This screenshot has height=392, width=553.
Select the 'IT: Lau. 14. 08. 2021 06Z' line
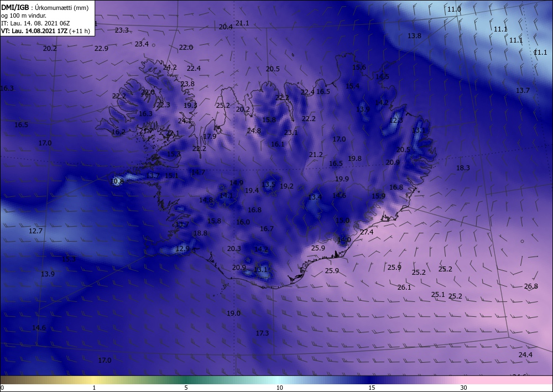click(35, 23)
